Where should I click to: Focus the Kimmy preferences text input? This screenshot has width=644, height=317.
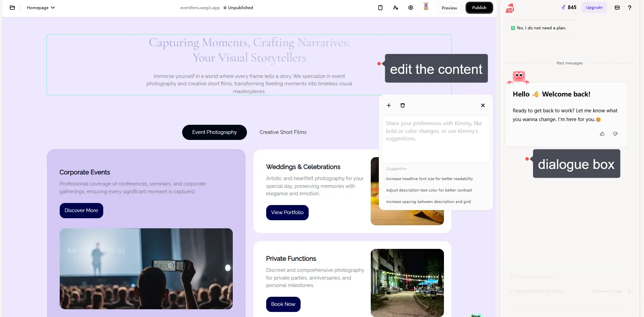point(436,139)
